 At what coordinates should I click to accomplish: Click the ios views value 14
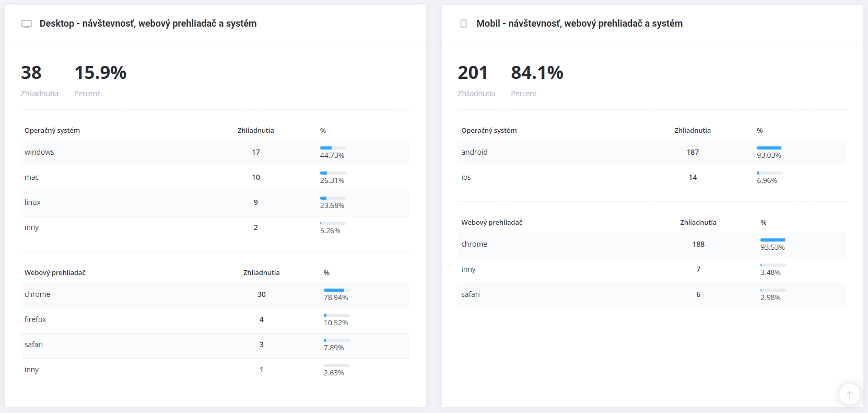693,177
